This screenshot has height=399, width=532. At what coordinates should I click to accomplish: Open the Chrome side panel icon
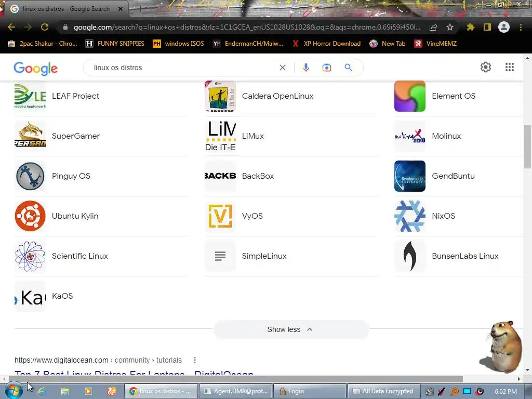[487, 27]
